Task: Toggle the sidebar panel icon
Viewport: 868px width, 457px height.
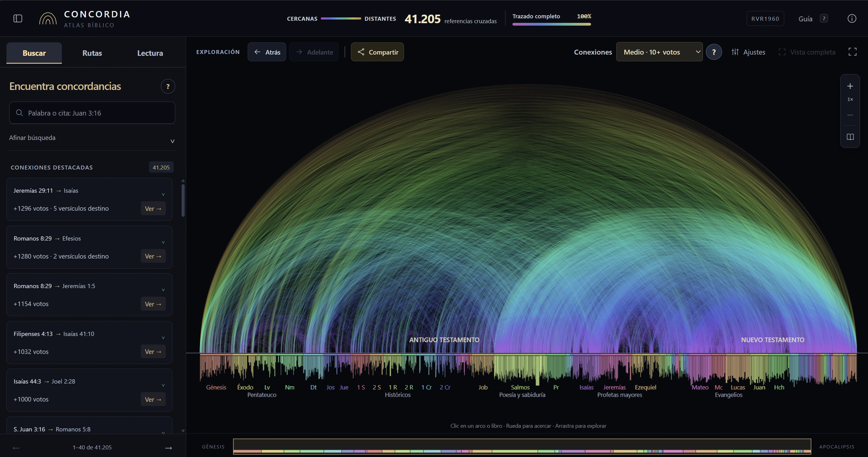Action: [x=18, y=19]
